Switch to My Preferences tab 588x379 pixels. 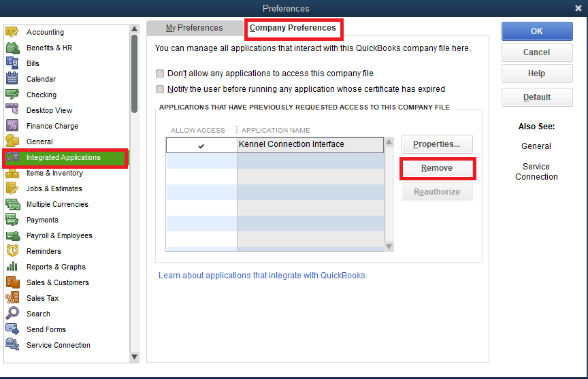click(194, 28)
